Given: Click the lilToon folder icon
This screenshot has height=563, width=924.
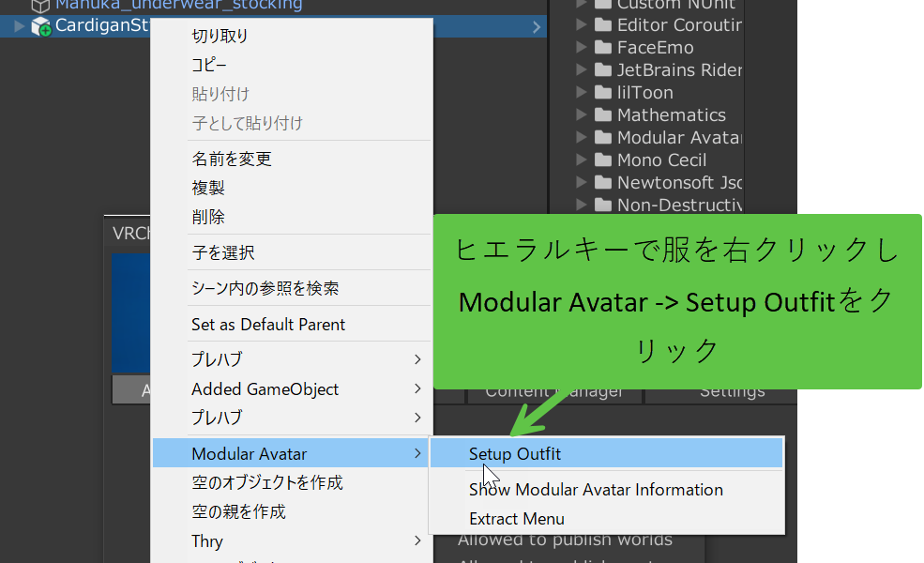Looking at the screenshot, I should coord(603,92).
